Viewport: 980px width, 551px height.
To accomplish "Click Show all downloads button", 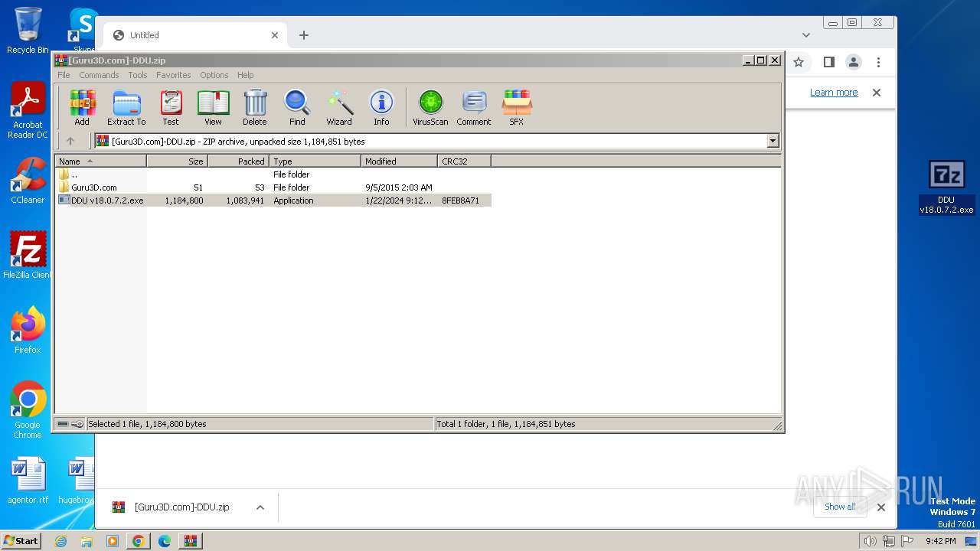I will [840, 507].
